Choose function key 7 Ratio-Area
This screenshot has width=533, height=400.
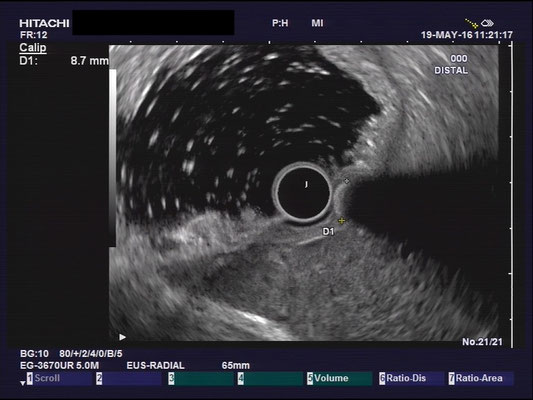click(x=481, y=378)
